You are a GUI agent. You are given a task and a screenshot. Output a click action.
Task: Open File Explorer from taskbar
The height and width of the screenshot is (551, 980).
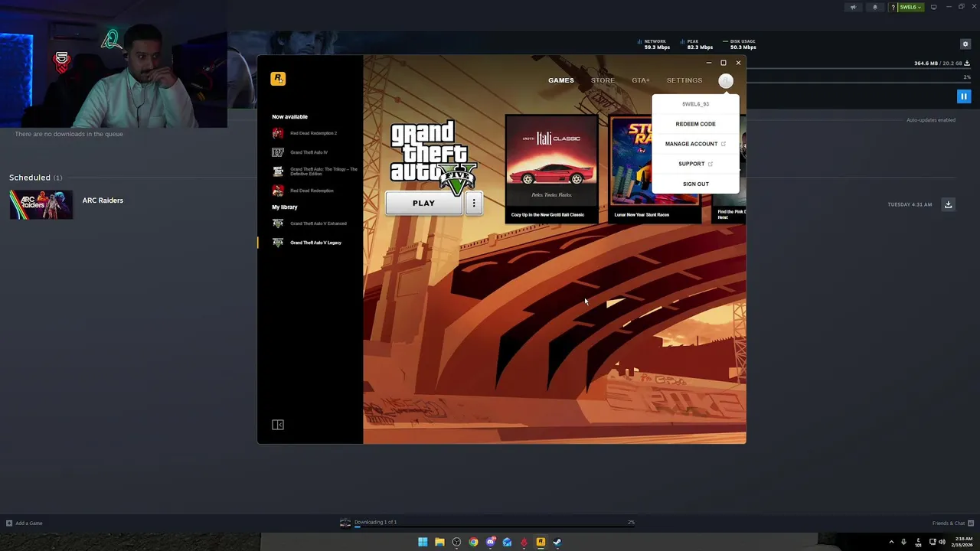pyautogui.click(x=439, y=543)
